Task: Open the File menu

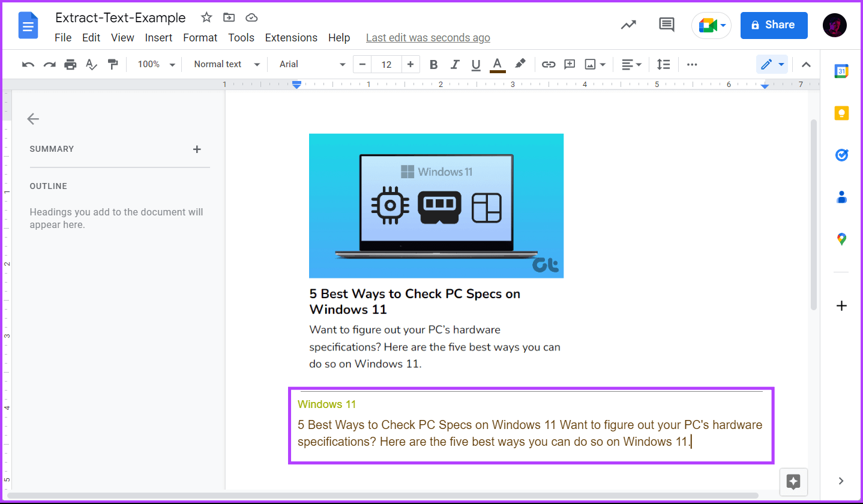Action: coord(63,38)
